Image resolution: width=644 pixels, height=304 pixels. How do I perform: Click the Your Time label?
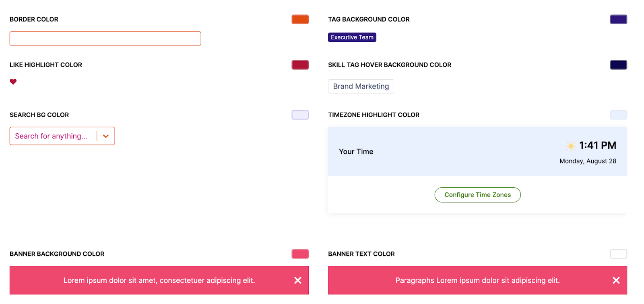356,151
